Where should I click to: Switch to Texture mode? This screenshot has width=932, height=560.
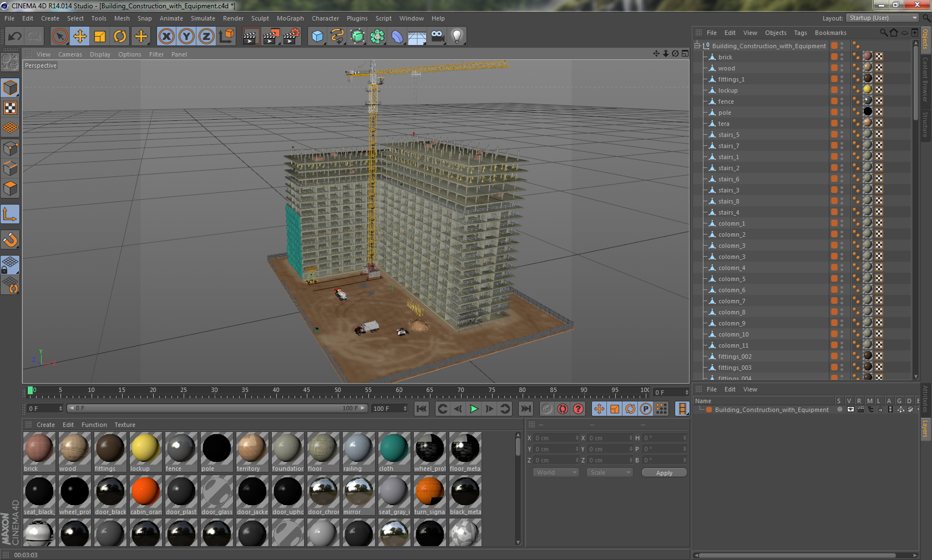point(11,108)
